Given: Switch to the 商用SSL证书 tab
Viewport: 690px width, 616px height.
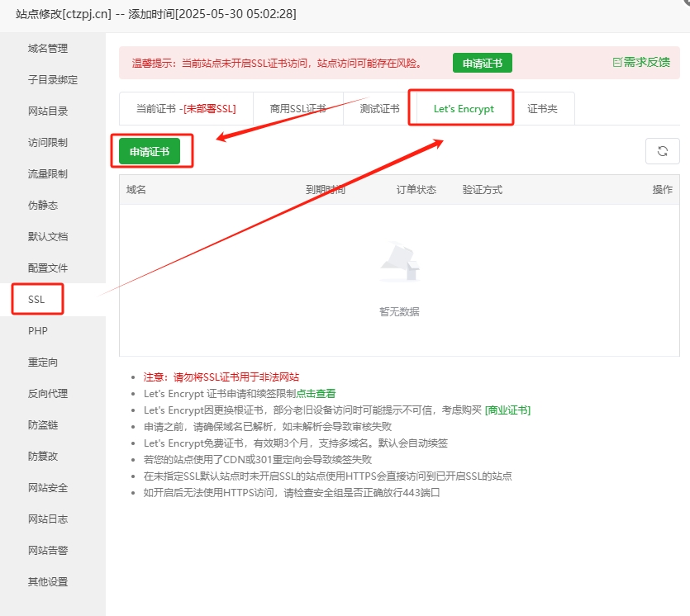Looking at the screenshot, I should [297, 109].
